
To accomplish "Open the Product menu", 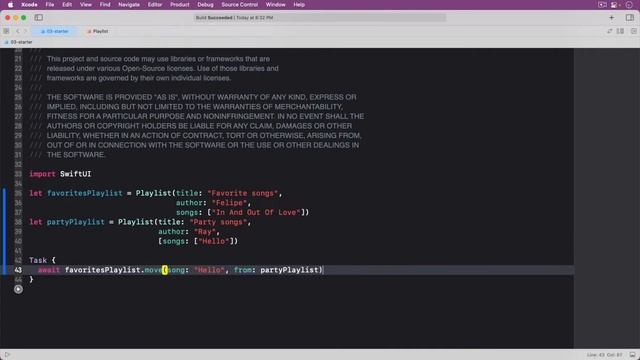I will (x=180, y=4).
